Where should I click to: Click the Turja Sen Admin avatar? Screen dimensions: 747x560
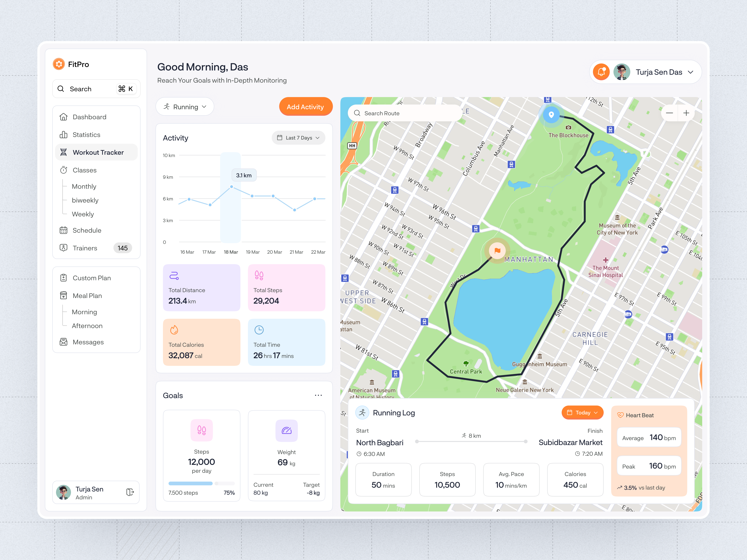click(63, 492)
